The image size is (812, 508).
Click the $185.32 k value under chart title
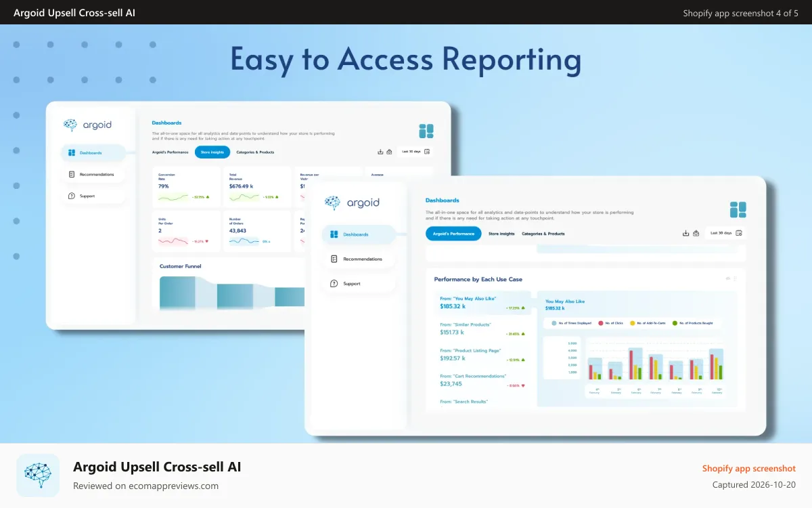[554, 308]
